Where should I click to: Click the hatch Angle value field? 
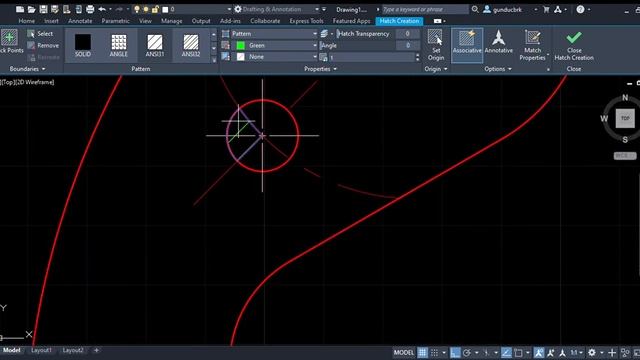pos(407,45)
